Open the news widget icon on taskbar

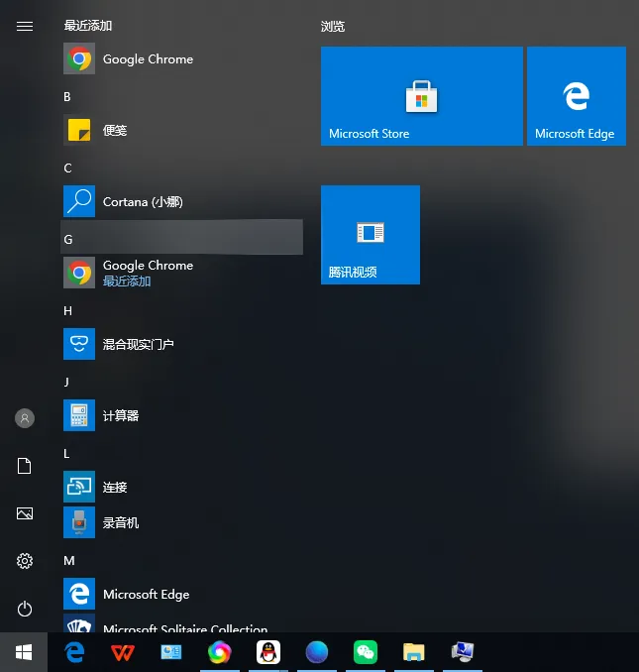[170, 652]
